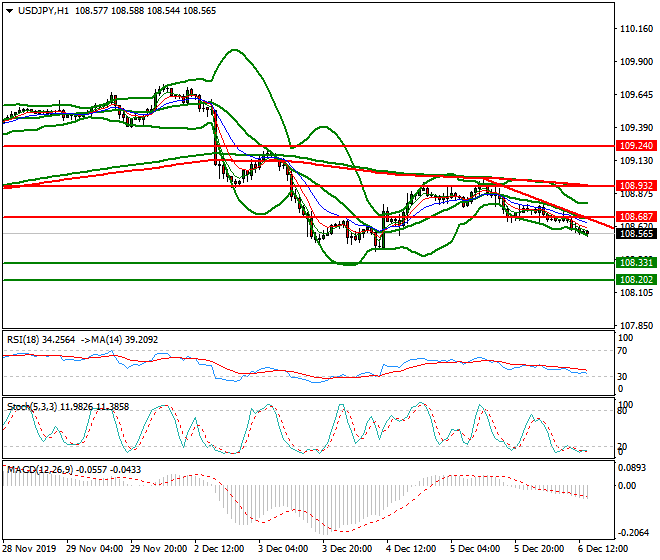Click the 28 Nov 2019 date on time axis

(x=29, y=549)
